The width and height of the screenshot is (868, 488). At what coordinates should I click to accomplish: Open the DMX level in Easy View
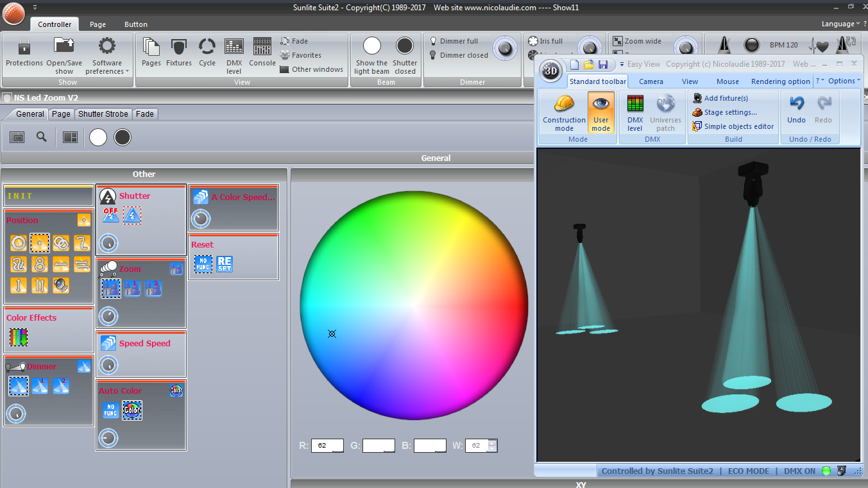[635, 113]
